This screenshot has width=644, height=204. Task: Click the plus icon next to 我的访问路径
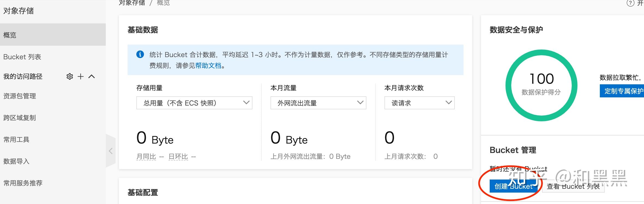80,76
